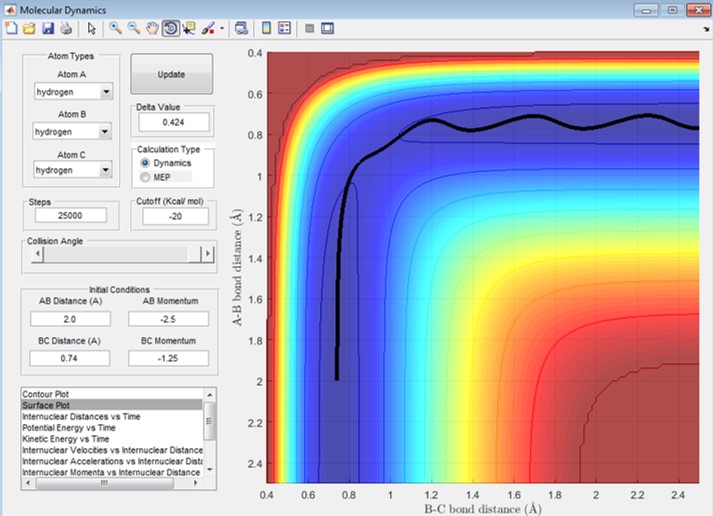Select Internuclear Velocities vs Internuclear Distance
The height and width of the screenshot is (516, 713).
pos(112,450)
